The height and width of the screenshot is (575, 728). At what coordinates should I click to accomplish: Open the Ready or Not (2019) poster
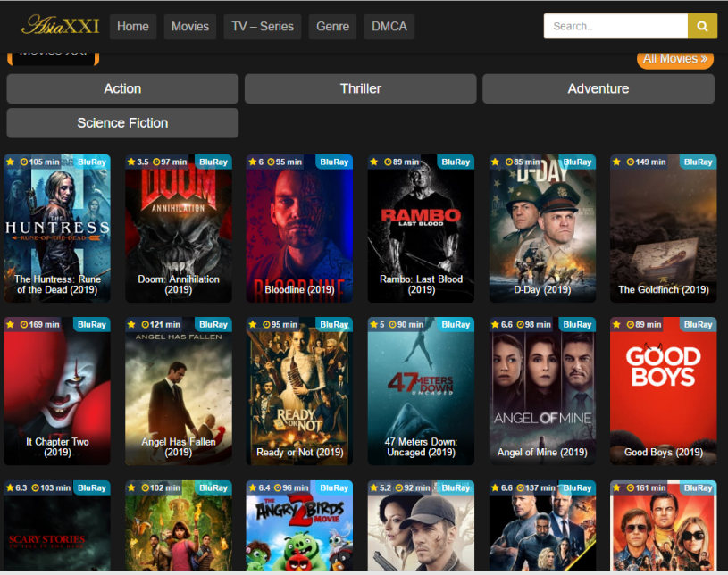[x=299, y=391]
